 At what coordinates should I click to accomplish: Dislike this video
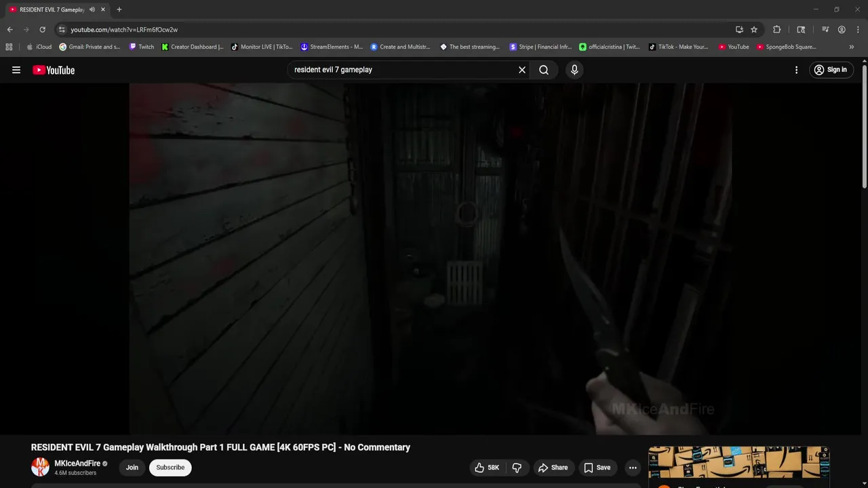[x=517, y=468]
